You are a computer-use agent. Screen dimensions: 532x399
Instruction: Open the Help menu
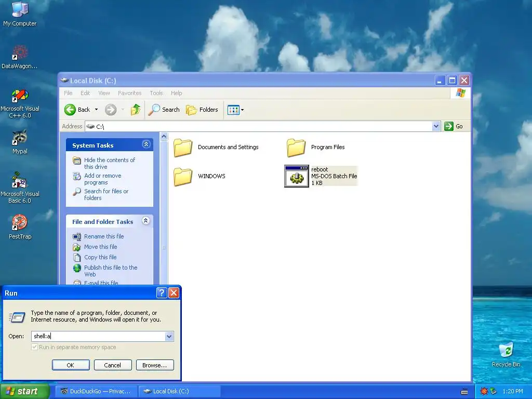(x=177, y=93)
